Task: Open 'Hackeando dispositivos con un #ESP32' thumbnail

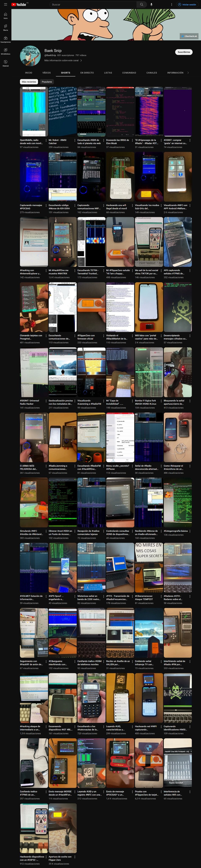Action: 34,828
